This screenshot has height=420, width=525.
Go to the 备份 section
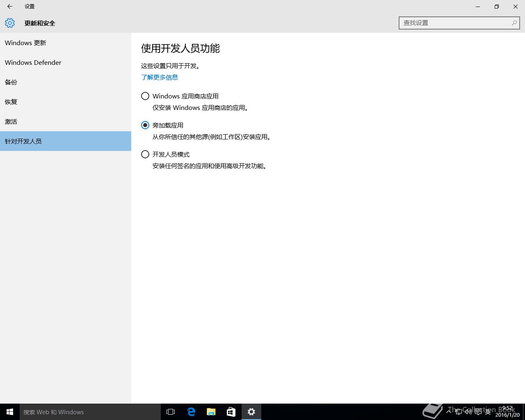click(66, 82)
